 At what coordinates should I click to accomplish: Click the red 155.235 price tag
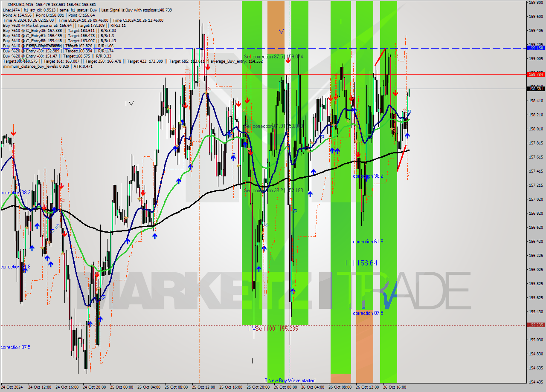[536, 325]
